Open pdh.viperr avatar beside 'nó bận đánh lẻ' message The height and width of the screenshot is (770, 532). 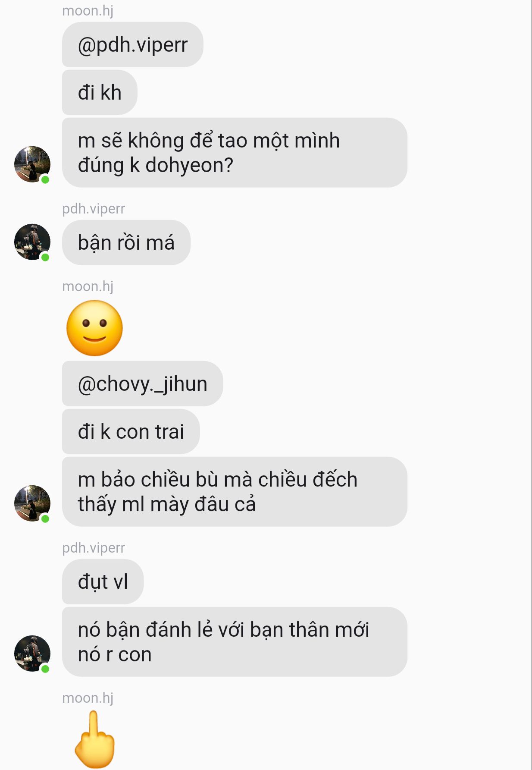32,654
